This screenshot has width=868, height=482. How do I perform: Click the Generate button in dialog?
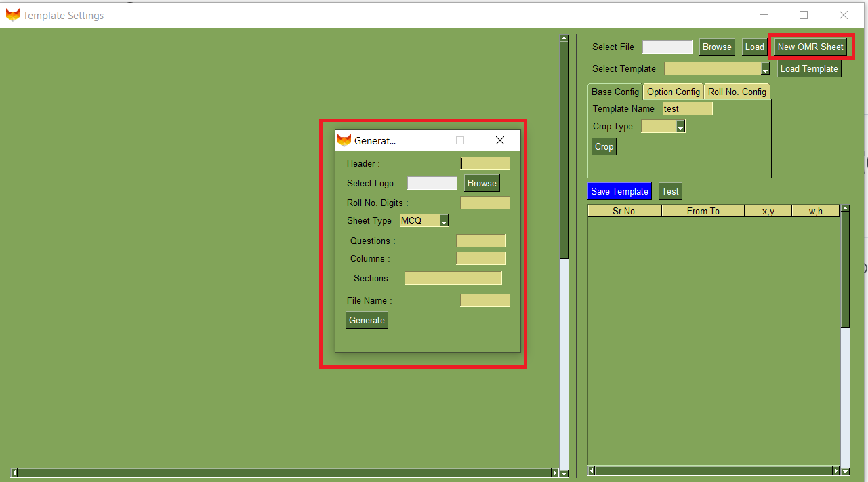(367, 320)
